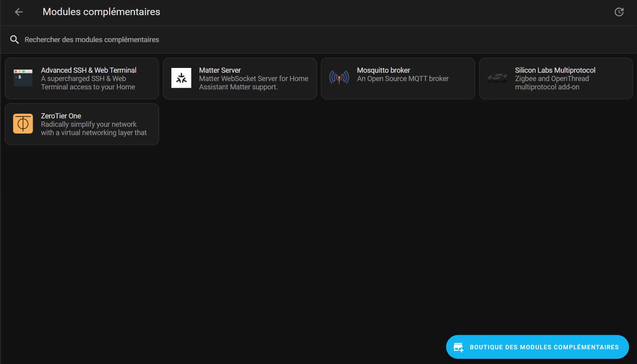This screenshot has width=637, height=364.
Task: Click the orange ZeroTier One icon
Action: pyautogui.click(x=23, y=124)
